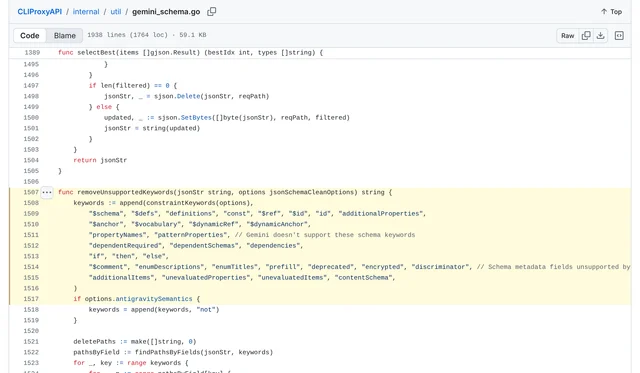
Task: Click deletePaths variable on line 1521
Action: pyautogui.click(x=94, y=342)
